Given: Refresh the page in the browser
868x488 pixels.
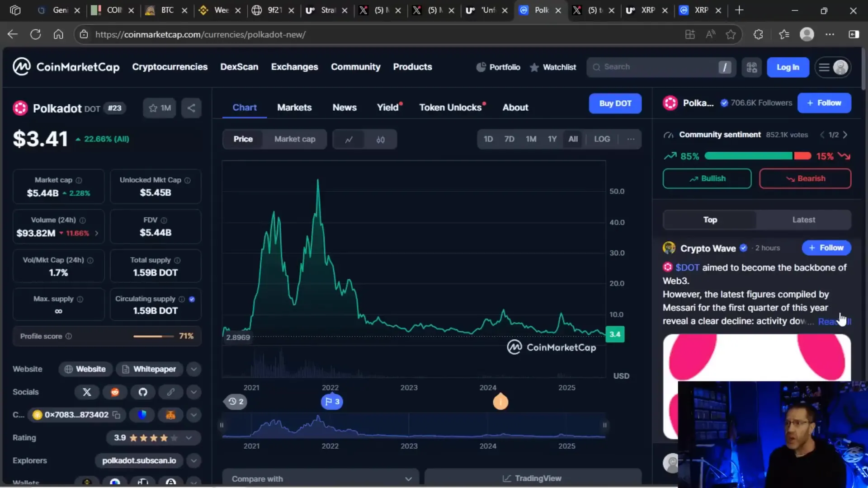Looking at the screenshot, I should point(35,34).
